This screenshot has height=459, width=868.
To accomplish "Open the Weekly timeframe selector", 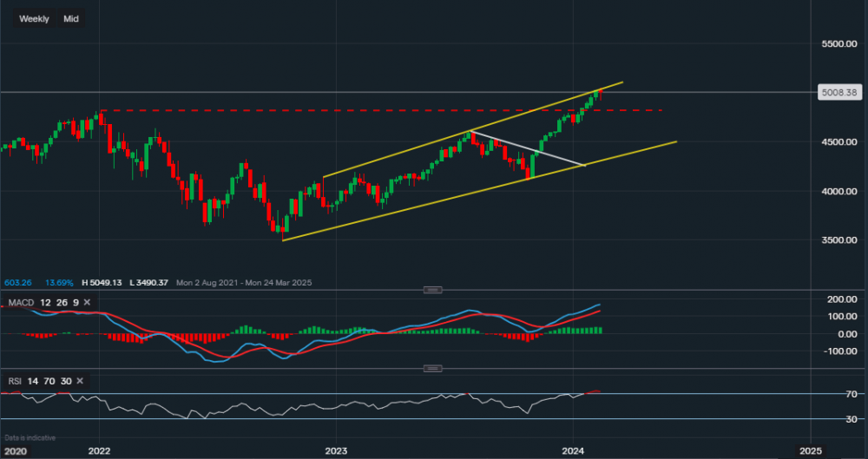I will point(34,18).
